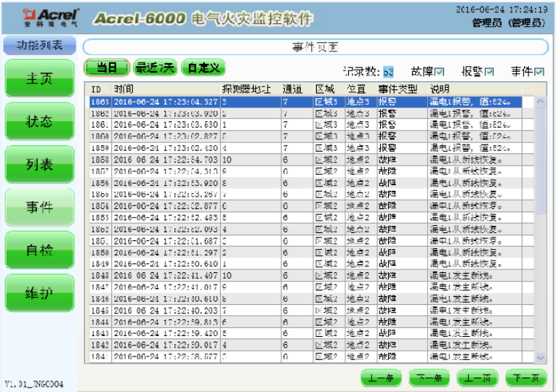Go to next page with 下一页
The height and width of the screenshot is (392, 556).
click(x=526, y=377)
